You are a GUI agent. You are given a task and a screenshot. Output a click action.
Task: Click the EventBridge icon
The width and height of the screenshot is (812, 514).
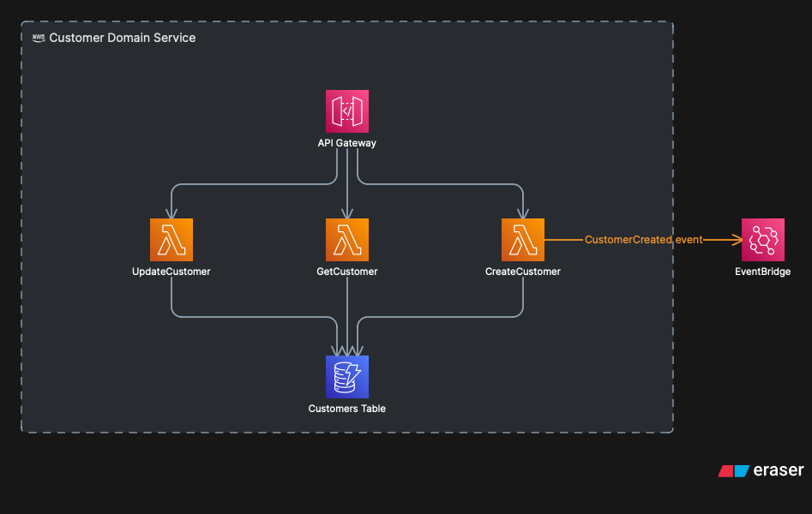[x=763, y=240]
